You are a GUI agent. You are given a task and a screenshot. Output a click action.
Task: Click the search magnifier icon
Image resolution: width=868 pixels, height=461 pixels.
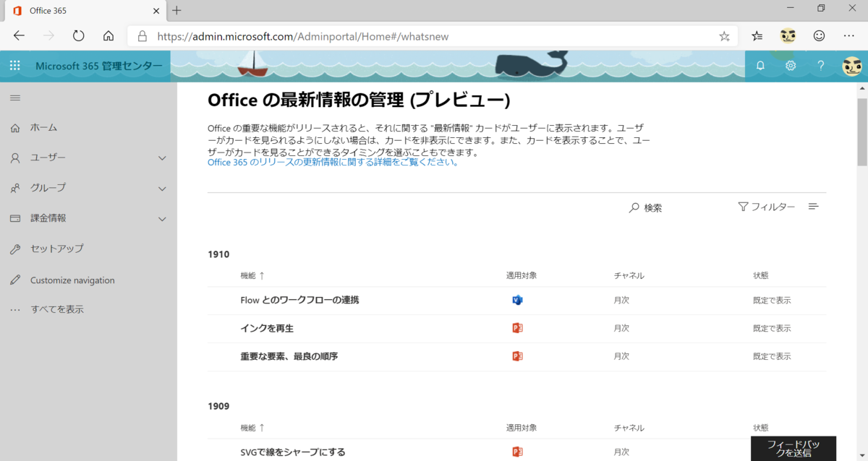634,207
